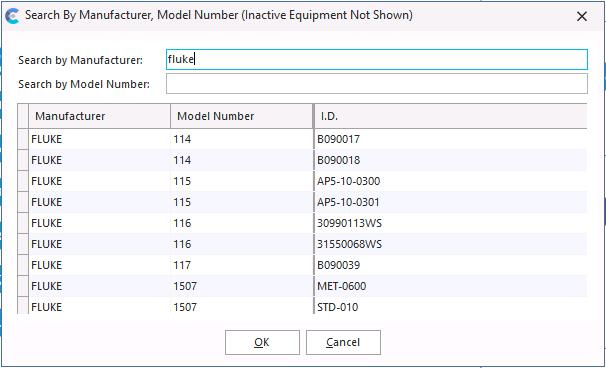Viewport: 606px width, 368px height.
Task: Click model 115 in AP5-10-0300 row
Action: pos(242,181)
